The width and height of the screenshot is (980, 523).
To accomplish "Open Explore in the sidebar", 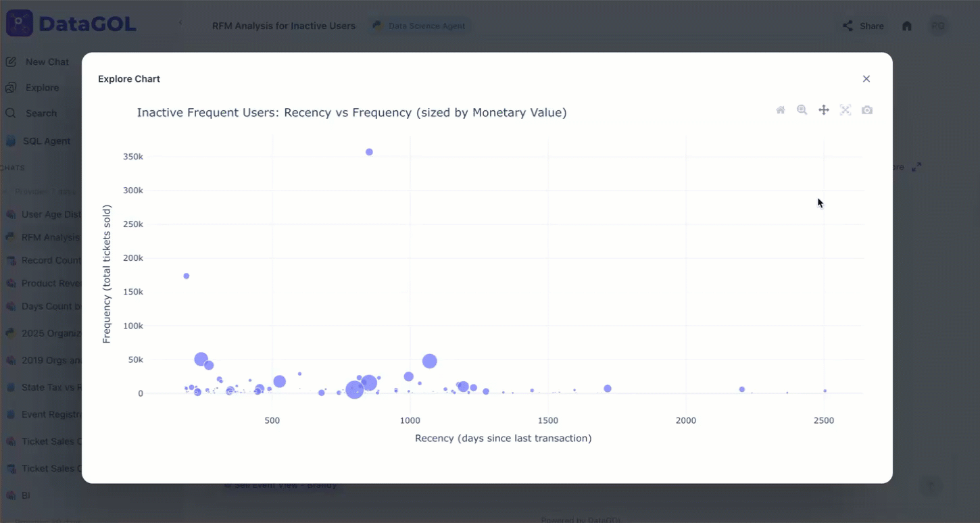I will pos(42,88).
